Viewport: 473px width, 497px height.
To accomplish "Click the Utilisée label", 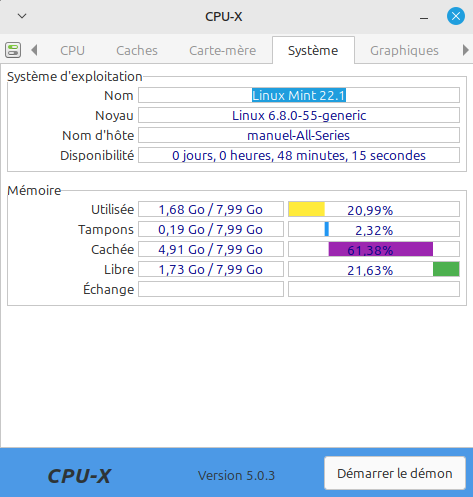I will [x=113, y=210].
